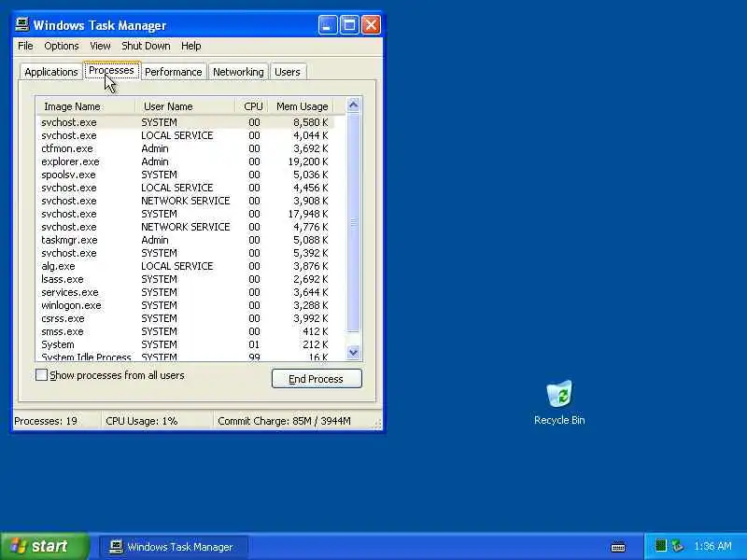Click the CPU Usage: 1% status entry
Viewport: 747px width, 560px height.
point(157,421)
